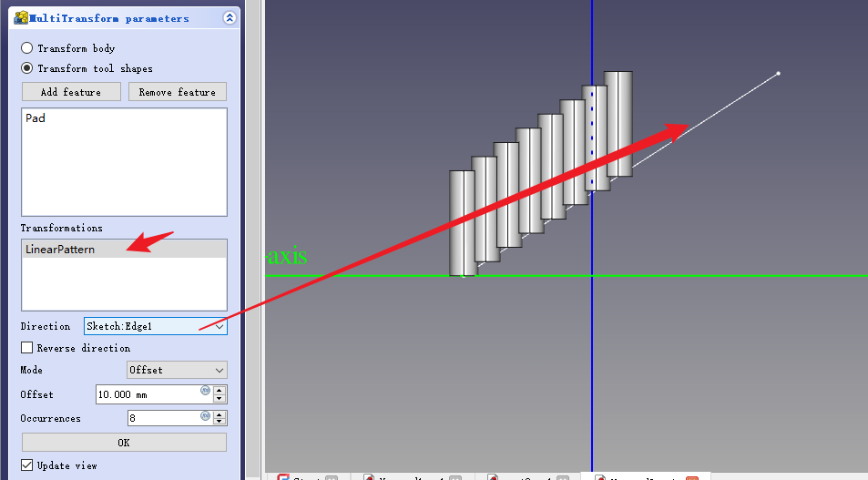Select the Transform body radio option
This screenshot has width=868, height=480.
[27, 48]
